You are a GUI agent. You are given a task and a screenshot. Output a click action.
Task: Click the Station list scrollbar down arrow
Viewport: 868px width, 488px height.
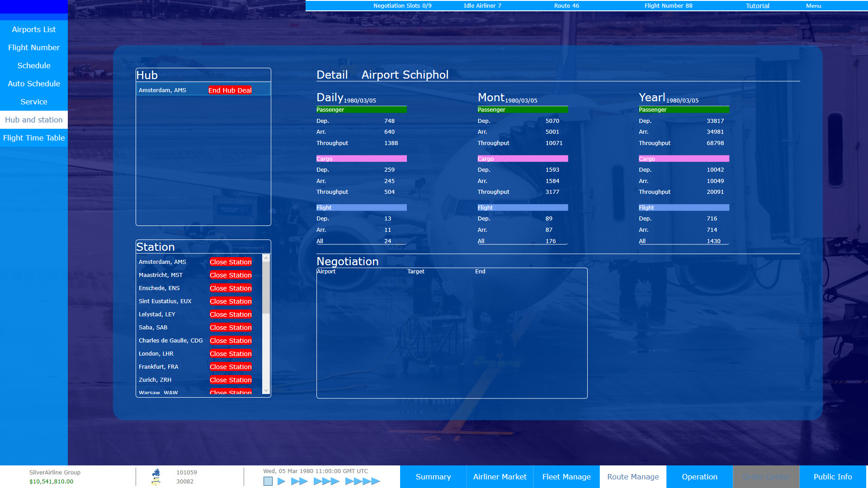click(266, 391)
